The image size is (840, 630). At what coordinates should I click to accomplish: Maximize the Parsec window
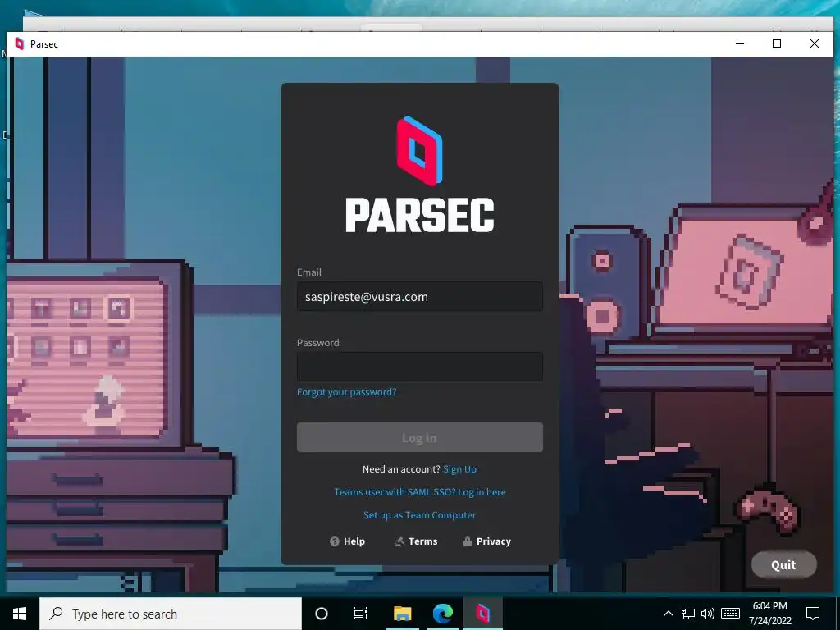pyautogui.click(x=777, y=44)
